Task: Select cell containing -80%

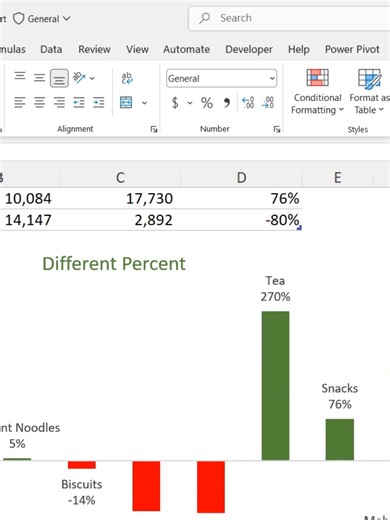Action: pos(242,220)
